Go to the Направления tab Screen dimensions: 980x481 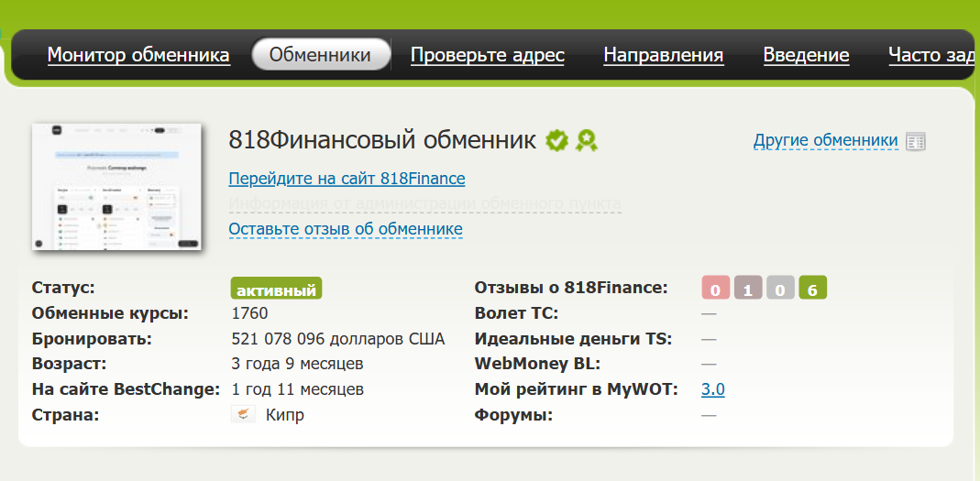coord(664,55)
